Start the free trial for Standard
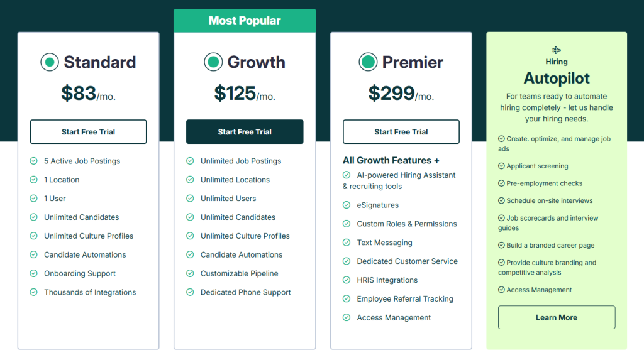This screenshot has width=644, height=360. click(x=88, y=132)
